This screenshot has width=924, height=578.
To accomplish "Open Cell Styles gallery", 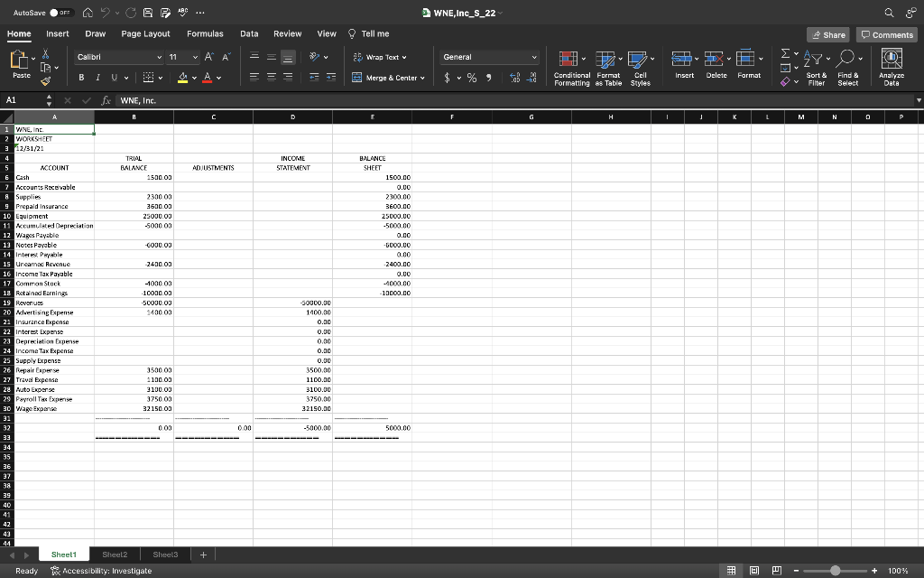I will coord(641,69).
